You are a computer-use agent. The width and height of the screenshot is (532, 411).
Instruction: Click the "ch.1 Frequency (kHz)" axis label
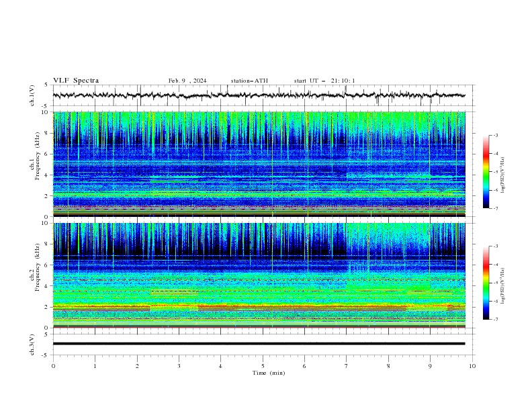coord(35,157)
